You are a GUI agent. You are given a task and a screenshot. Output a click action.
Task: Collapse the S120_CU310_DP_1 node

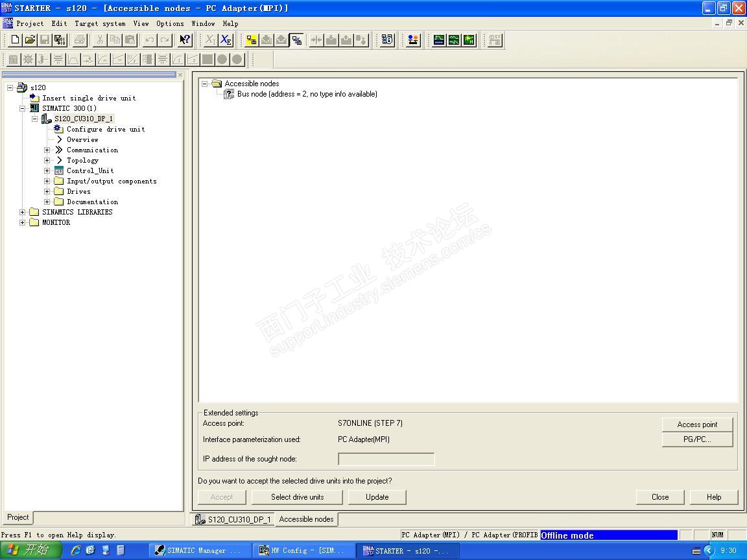(35, 119)
